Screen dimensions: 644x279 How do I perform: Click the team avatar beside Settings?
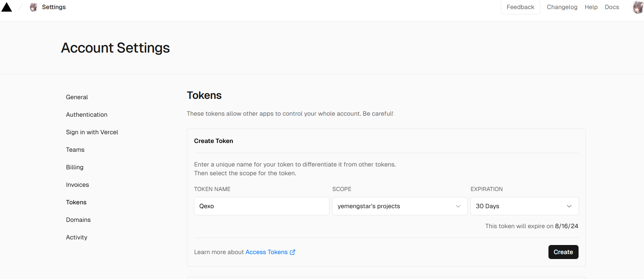tap(34, 7)
